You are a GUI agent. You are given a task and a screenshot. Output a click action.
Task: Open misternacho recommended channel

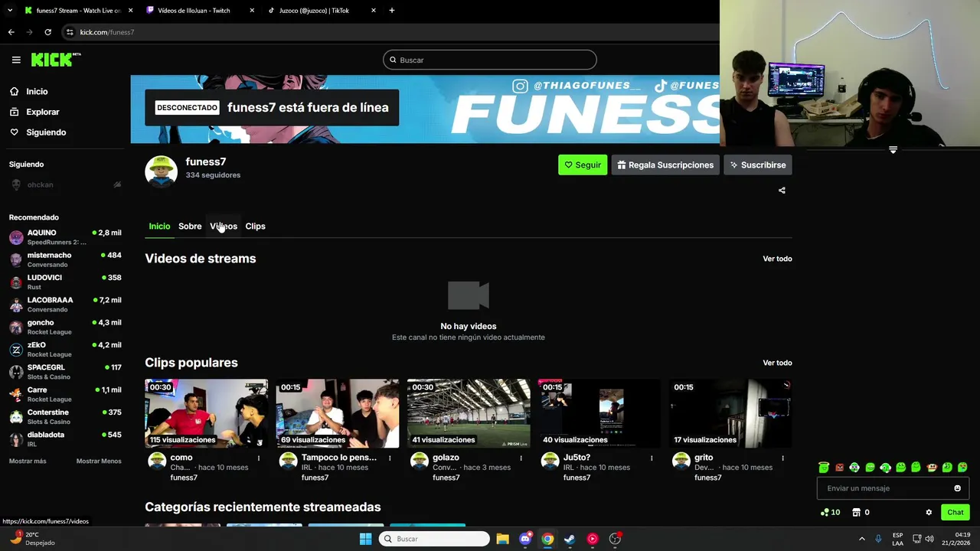(x=65, y=259)
